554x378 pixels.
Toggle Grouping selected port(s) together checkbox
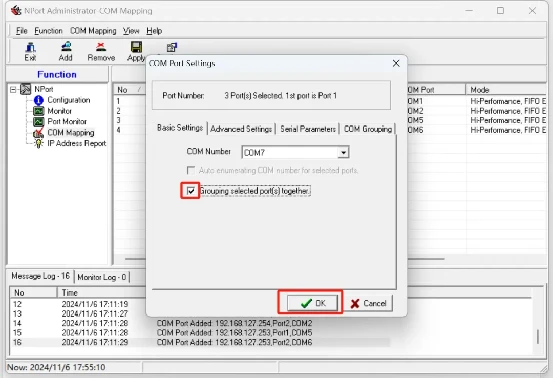pyautogui.click(x=191, y=191)
